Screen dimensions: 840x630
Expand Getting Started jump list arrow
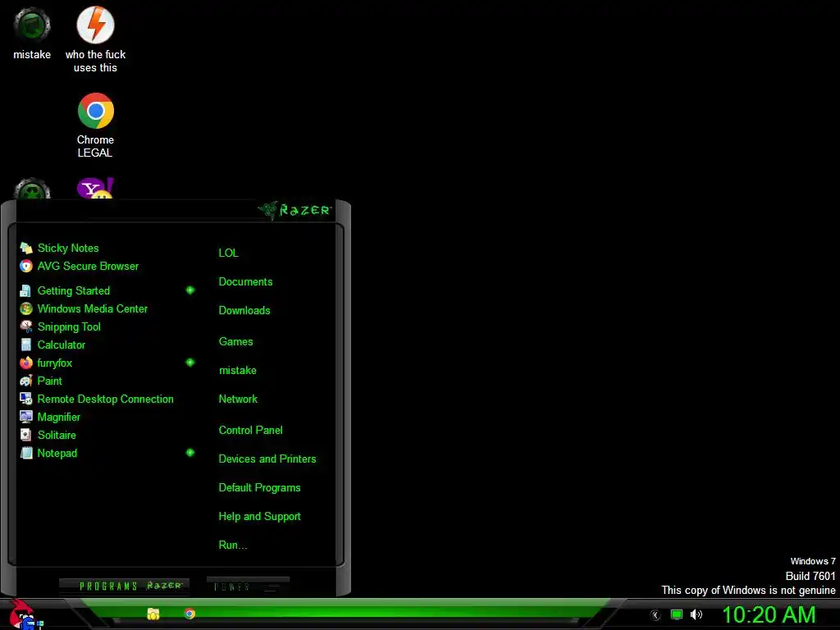(190, 290)
